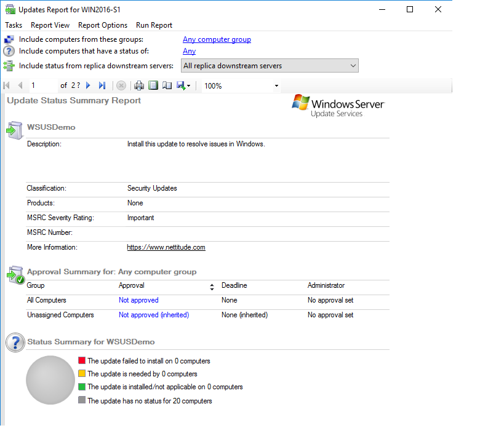Go to next page of report
504x428 pixels.
point(88,85)
